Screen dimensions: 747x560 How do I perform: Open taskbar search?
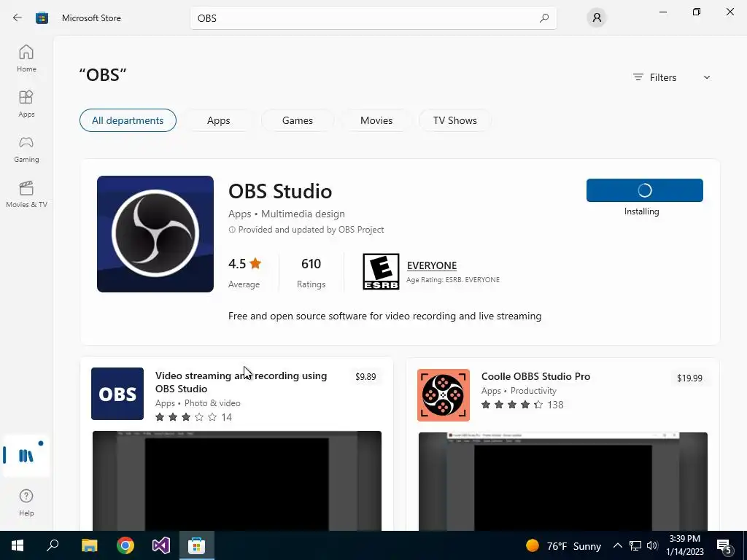click(53, 545)
